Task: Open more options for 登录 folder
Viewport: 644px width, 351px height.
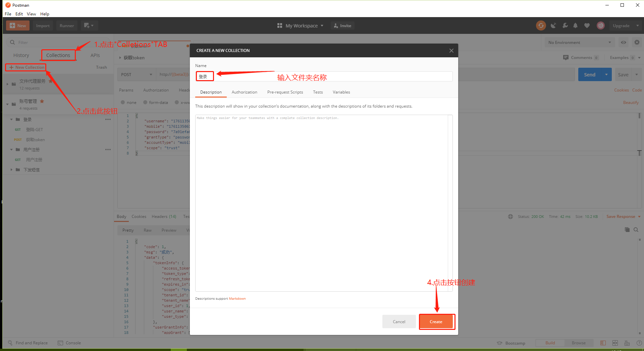Action: point(108,119)
